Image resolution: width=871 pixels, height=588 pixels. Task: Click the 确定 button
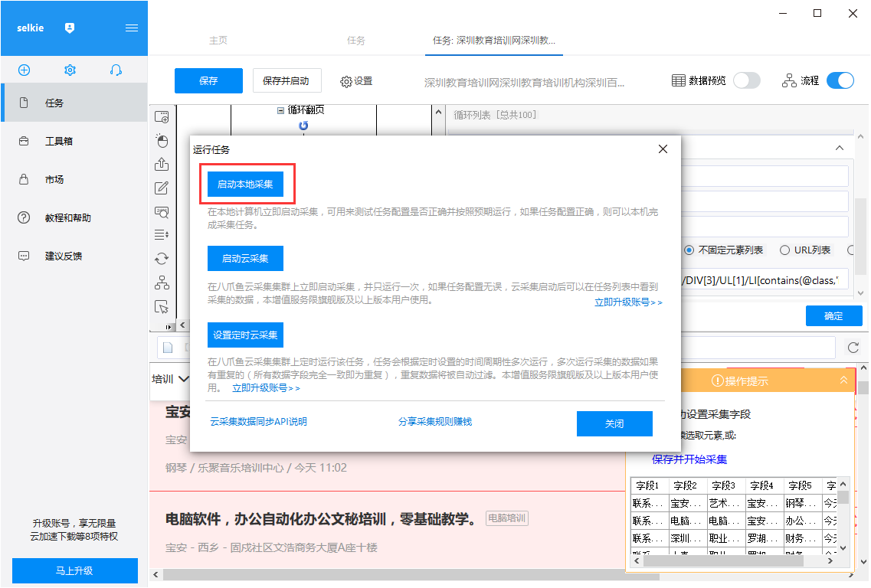pyautogui.click(x=833, y=316)
